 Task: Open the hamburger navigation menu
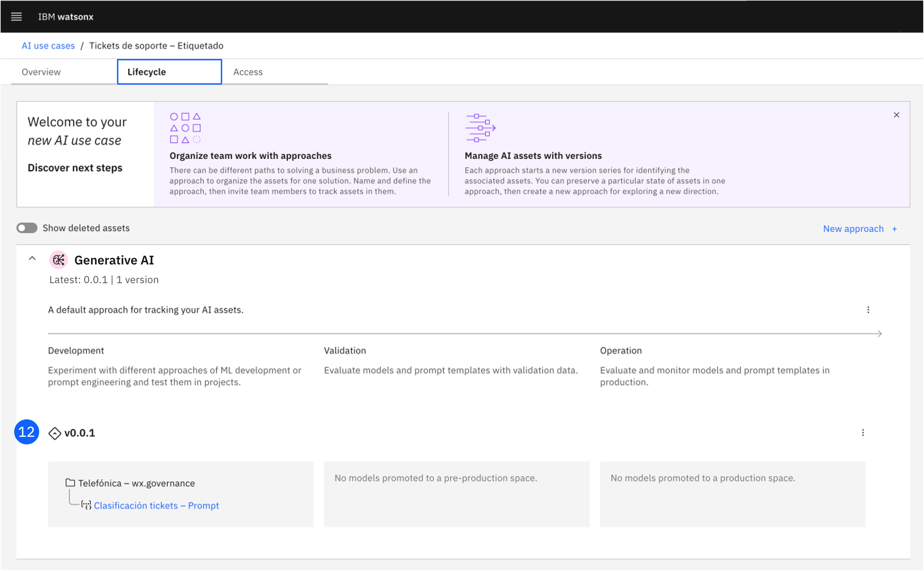(16, 17)
